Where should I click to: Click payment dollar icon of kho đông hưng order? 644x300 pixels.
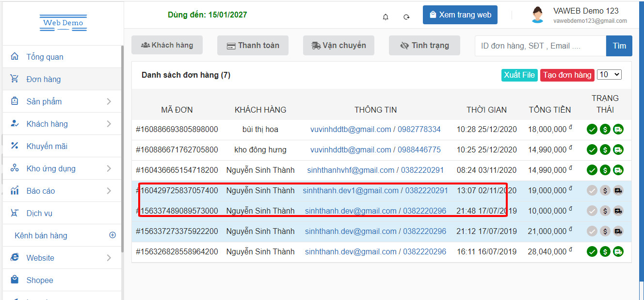605,150
